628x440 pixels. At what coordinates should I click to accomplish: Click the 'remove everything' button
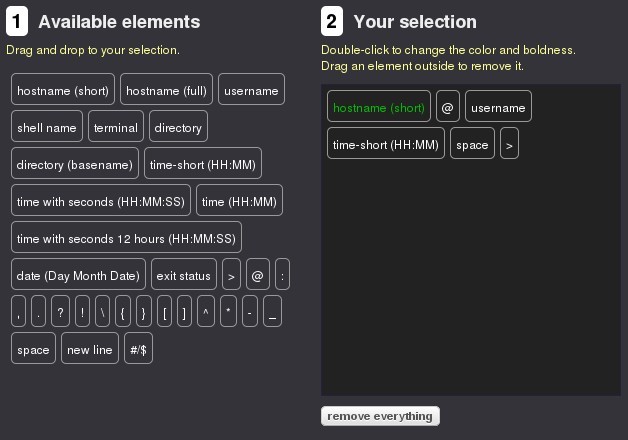[380, 416]
